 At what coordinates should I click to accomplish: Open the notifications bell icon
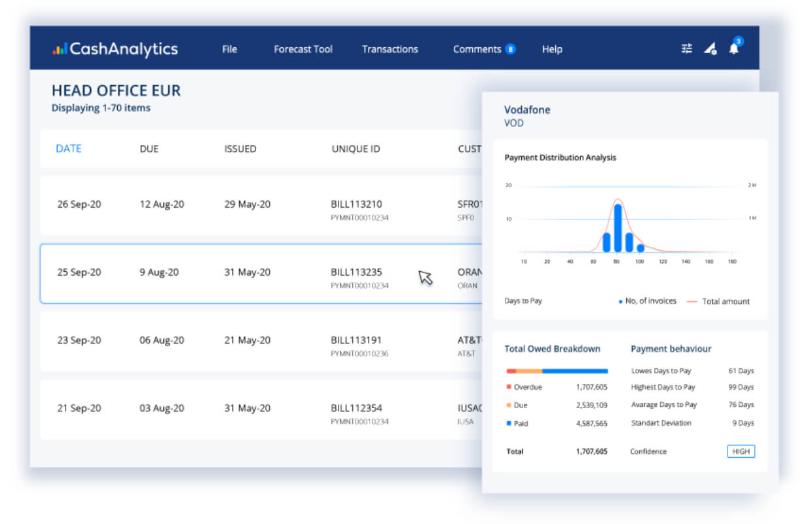(734, 48)
